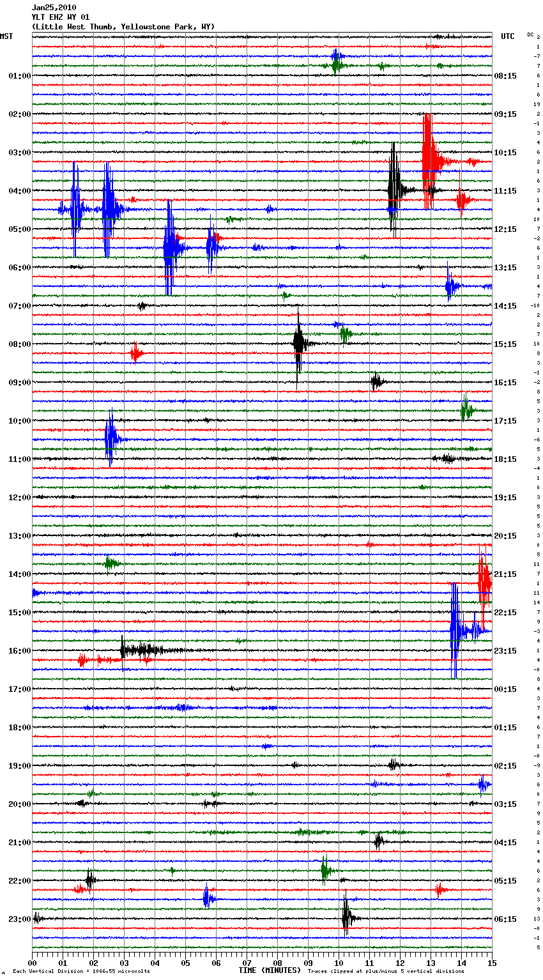Select the 07:00 MST time label
This screenshot has height=980, width=543.
pyautogui.click(x=19, y=306)
